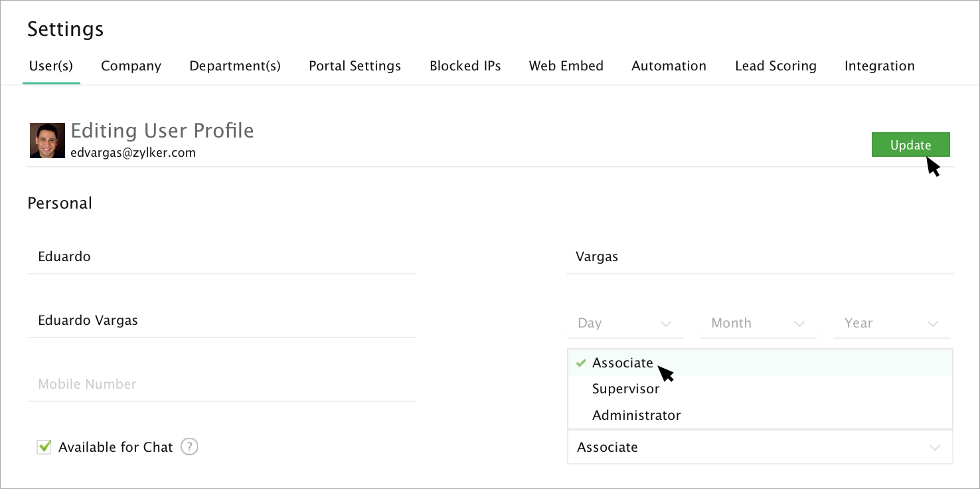Select the checked Associate option
The width and height of the screenshot is (980, 489).
pos(622,363)
